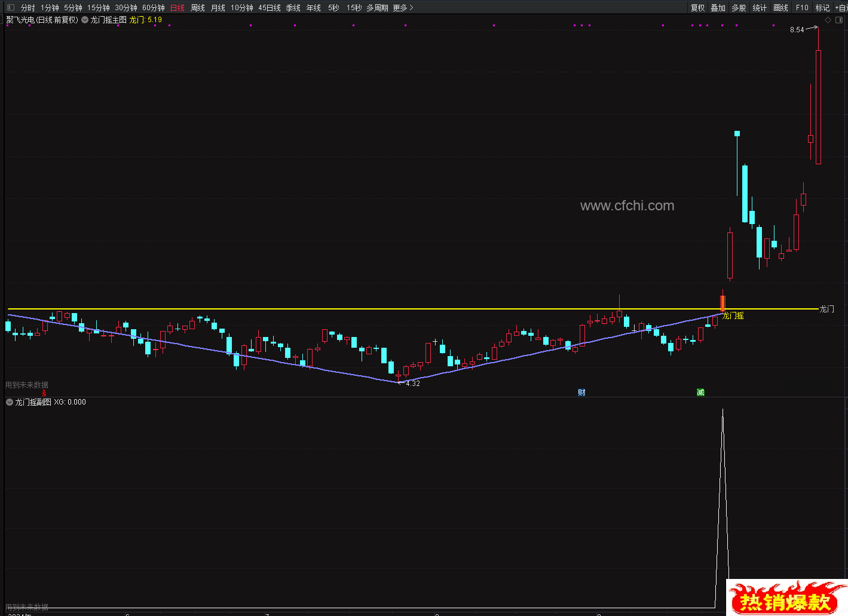This screenshot has height=616, width=848.
Task: Open the 多股 multi-stock view
Action: coord(739,8)
